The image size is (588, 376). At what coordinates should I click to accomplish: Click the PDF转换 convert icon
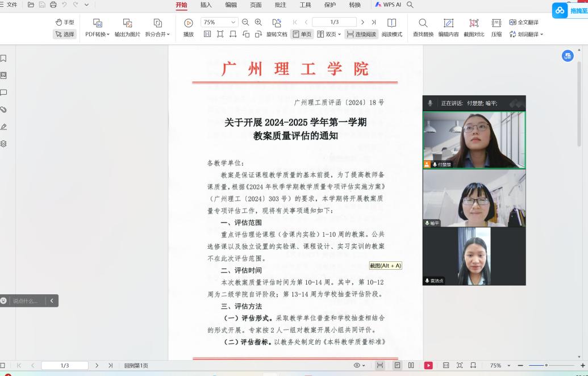point(97,23)
